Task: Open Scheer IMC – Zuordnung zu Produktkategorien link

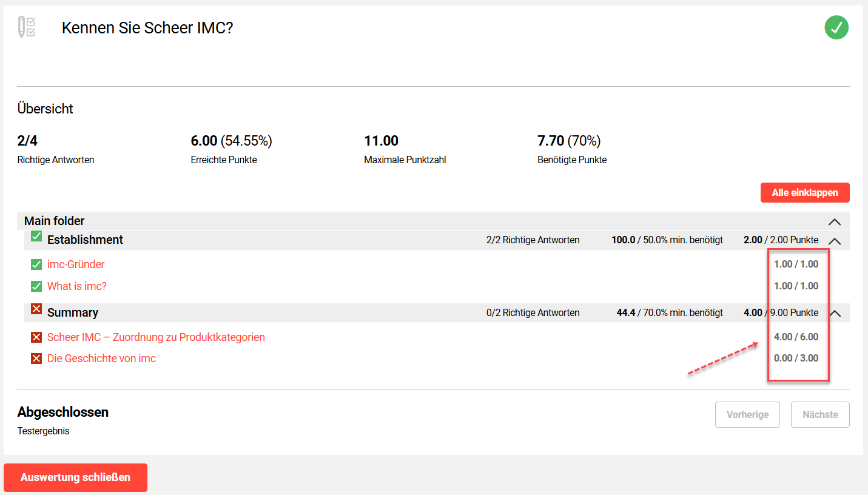Action: pos(156,337)
